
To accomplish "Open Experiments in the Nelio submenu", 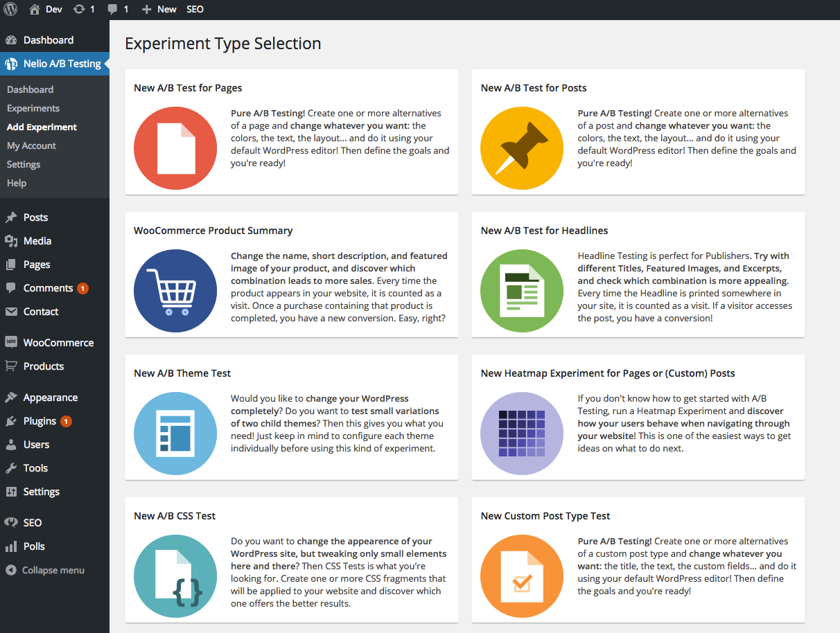I will point(33,108).
